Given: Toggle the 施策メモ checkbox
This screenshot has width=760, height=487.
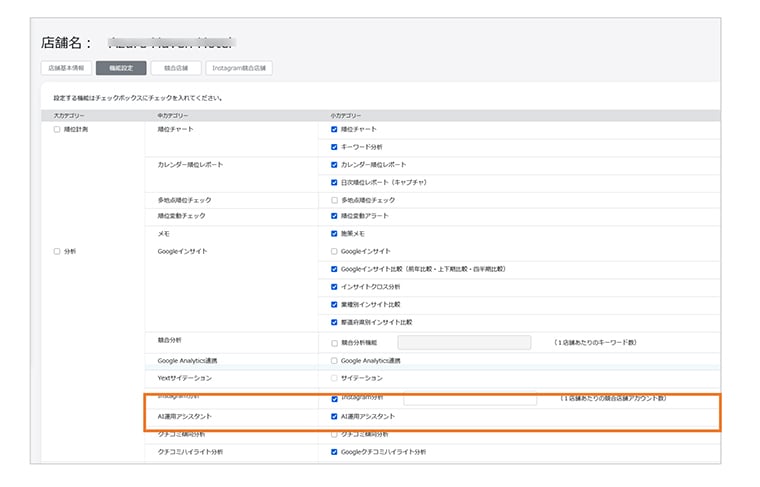Looking at the screenshot, I should (334, 233).
